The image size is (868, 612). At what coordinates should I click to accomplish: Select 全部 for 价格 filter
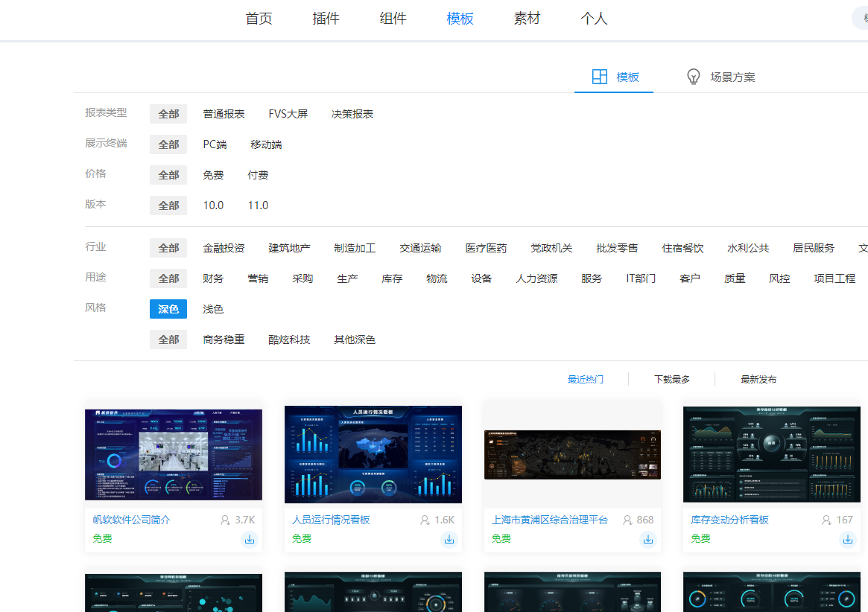coord(168,175)
